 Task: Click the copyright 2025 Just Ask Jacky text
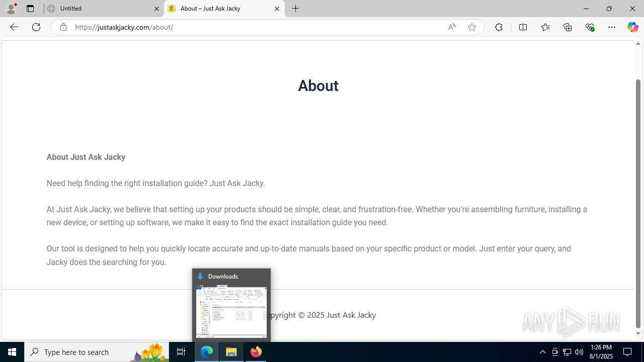[x=320, y=315]
